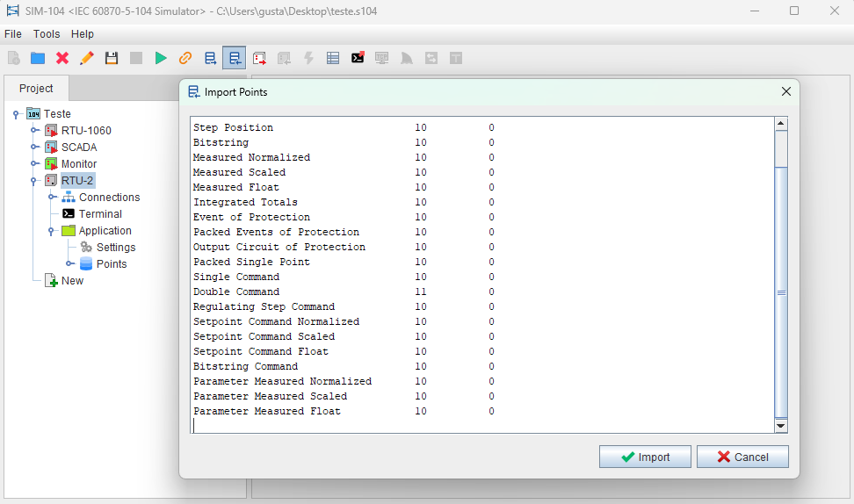Open the Tools menu
Viewport: 854px width, 504px height.
tap(47, 34)
